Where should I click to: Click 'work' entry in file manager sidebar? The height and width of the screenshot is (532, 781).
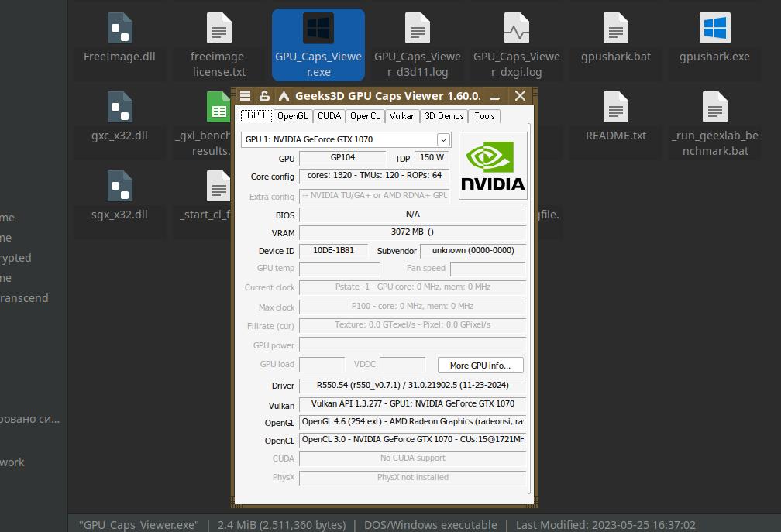(12, 462)
